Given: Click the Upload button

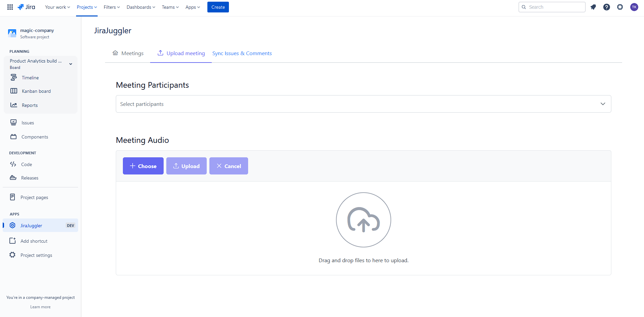Looking at the screenshot, I should 187,166.
